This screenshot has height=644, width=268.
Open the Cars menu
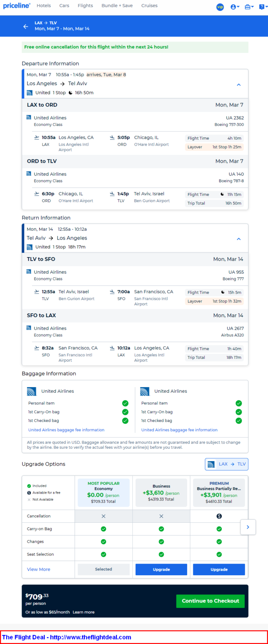point(64,6)
